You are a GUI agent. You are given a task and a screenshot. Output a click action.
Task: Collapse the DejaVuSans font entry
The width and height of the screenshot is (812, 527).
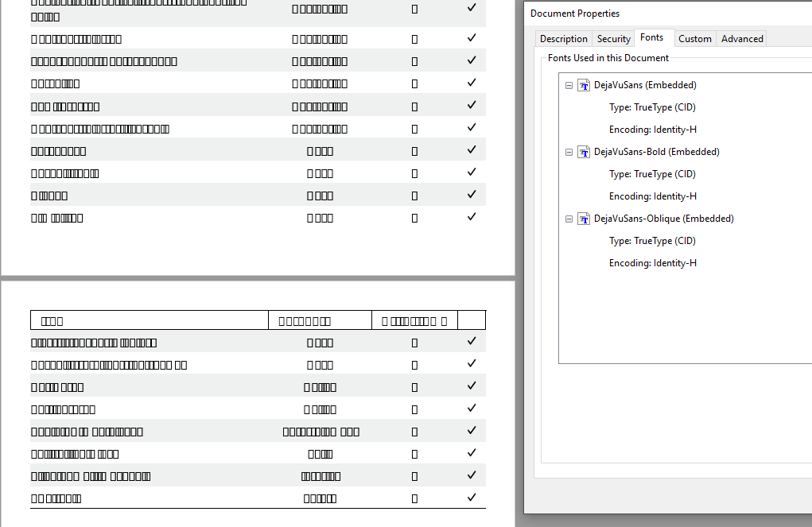568,85
